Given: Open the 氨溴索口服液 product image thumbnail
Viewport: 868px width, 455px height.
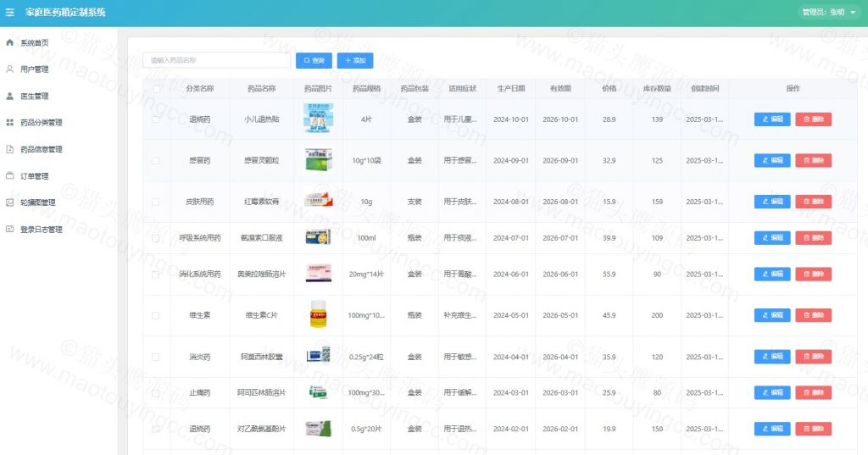Looking at the screenshot, I should point(319,237).
